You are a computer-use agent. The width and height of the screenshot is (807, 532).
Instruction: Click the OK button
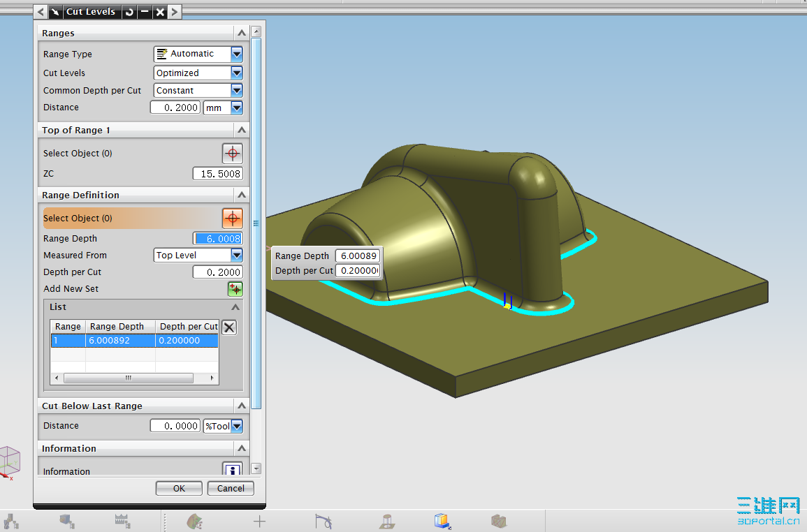[x=179, y=488]
